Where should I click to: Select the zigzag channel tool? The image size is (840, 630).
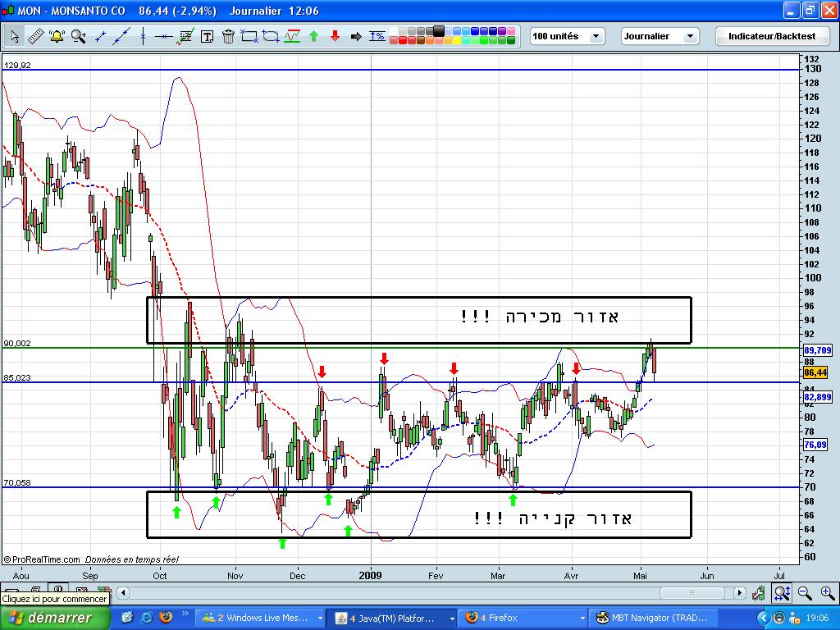point(292,36)
